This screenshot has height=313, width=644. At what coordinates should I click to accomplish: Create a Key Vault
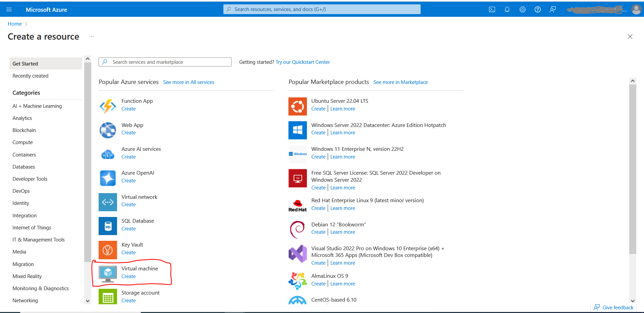[128, 253]
